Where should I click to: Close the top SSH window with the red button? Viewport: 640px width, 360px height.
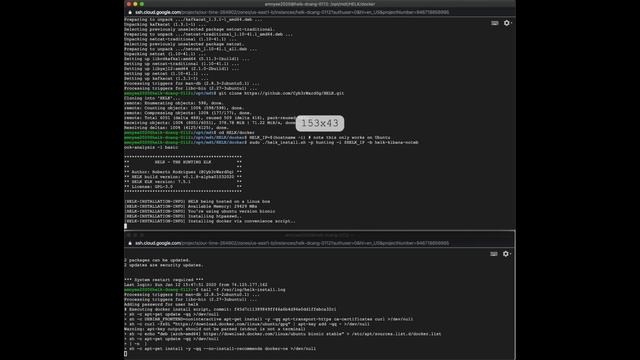point(129,4)
